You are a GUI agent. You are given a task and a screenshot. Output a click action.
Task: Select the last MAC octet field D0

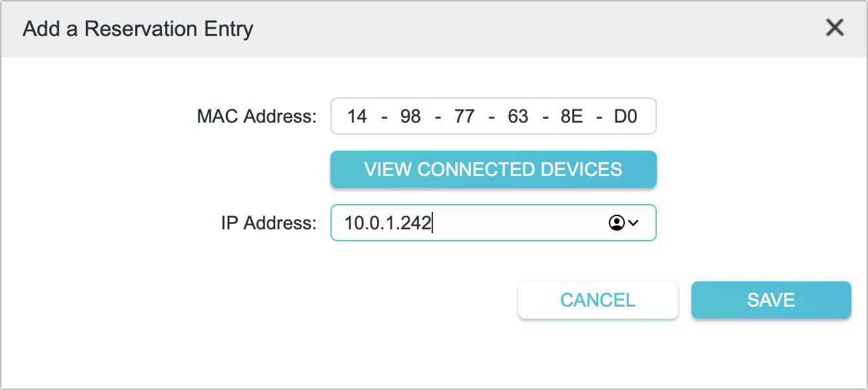pos(626,117)
